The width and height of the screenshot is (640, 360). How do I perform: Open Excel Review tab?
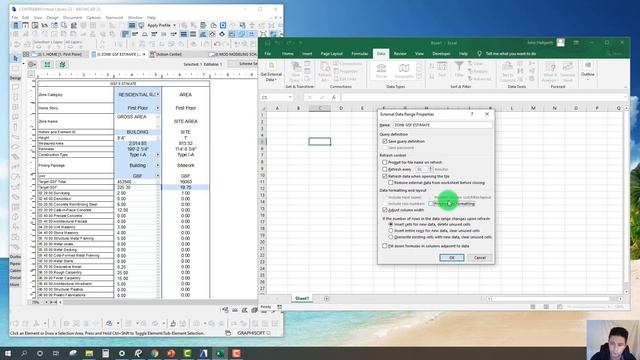(400, 53)
